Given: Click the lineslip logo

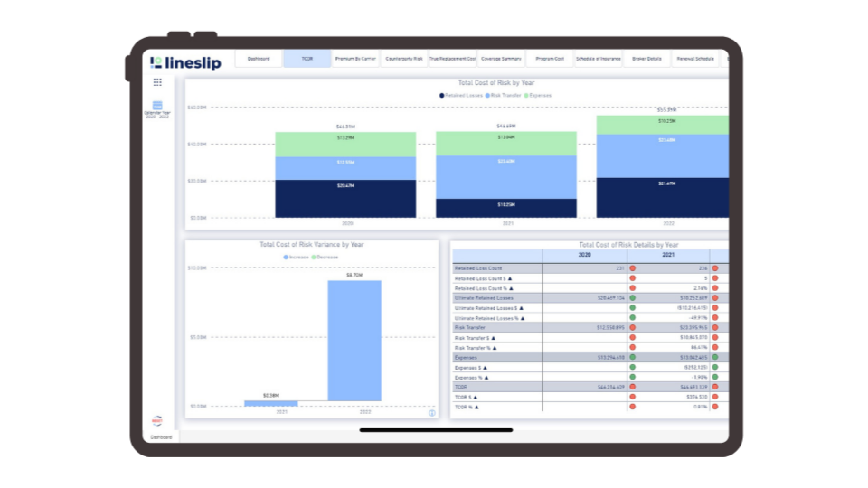Looking at the screenshot, I should pyautogui.click(x=185, y=62).
